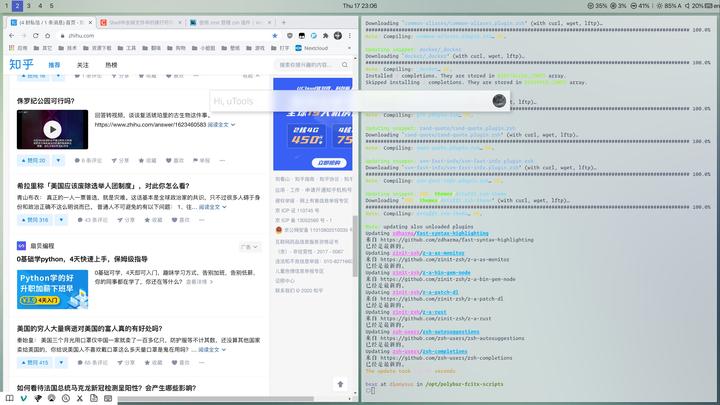This screenshot has width=720, height=405.
Task: Open the 广告 dropdown on 扇贝编程 ad
Action: click(x=249, y=247)
